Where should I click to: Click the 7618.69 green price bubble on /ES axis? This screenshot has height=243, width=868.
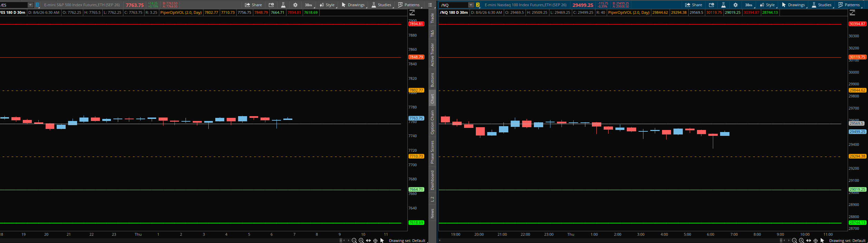tap(416, 223)
